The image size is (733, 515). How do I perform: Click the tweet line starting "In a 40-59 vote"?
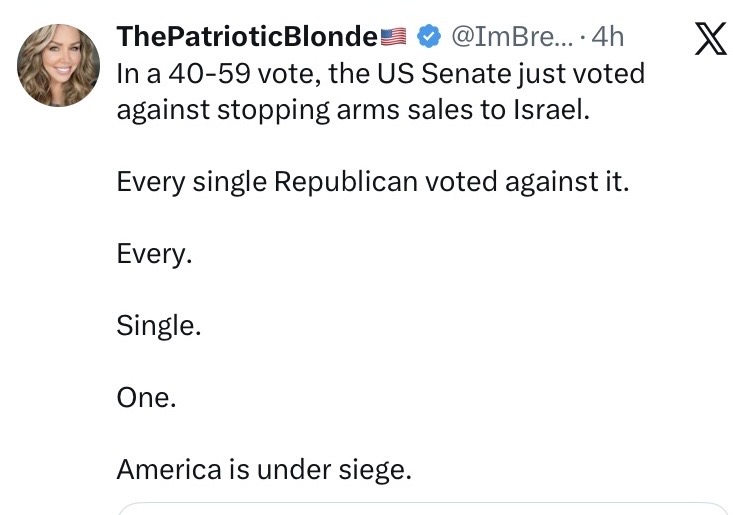pos(380,73)
